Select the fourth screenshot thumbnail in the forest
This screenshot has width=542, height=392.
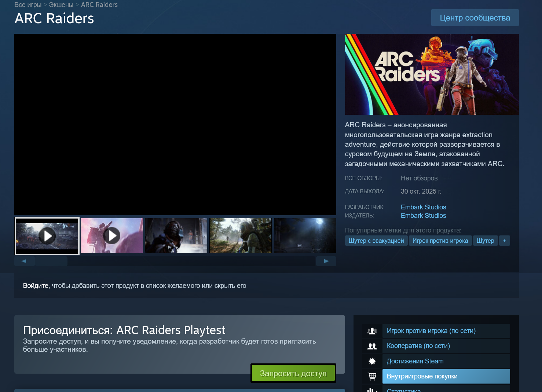(x=241, y=236)
